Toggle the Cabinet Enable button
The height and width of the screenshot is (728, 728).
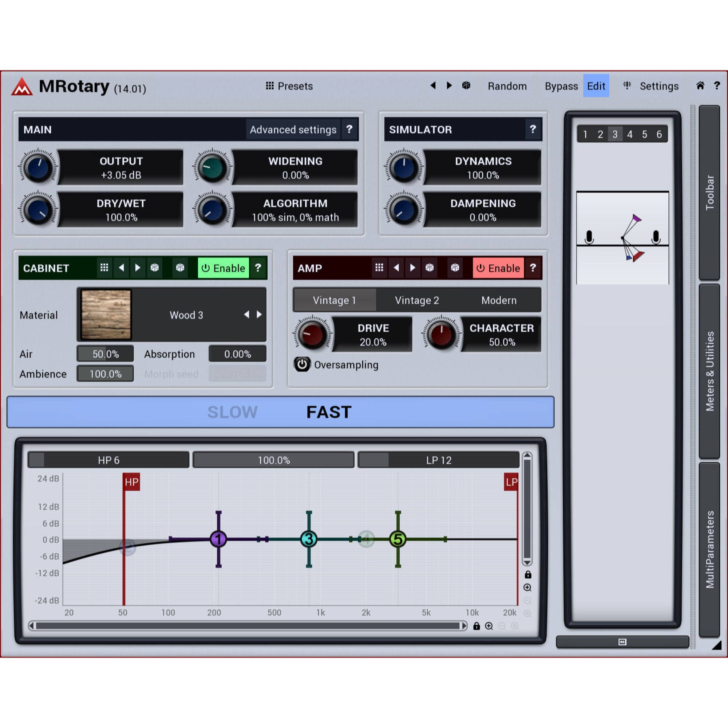(223, 268)
